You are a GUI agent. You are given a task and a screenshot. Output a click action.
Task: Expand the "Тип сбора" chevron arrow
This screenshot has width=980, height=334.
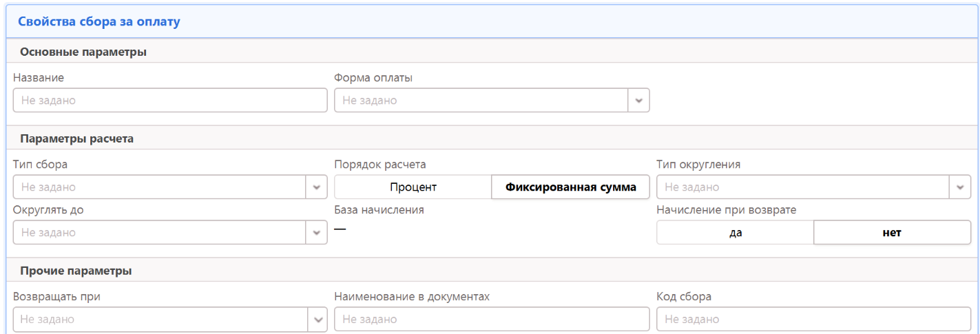coord(316,187)
